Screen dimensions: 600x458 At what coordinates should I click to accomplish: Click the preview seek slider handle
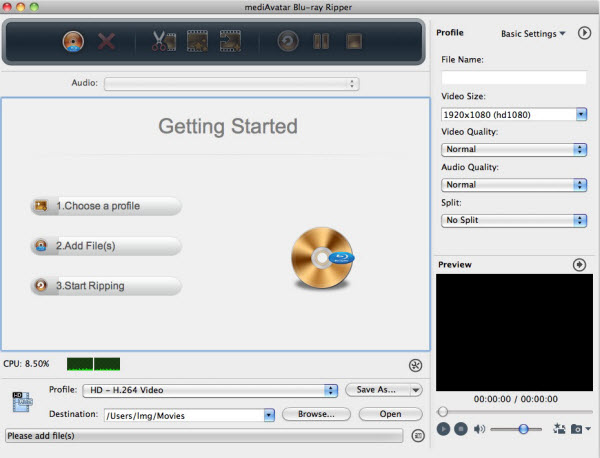coord(443,412)
